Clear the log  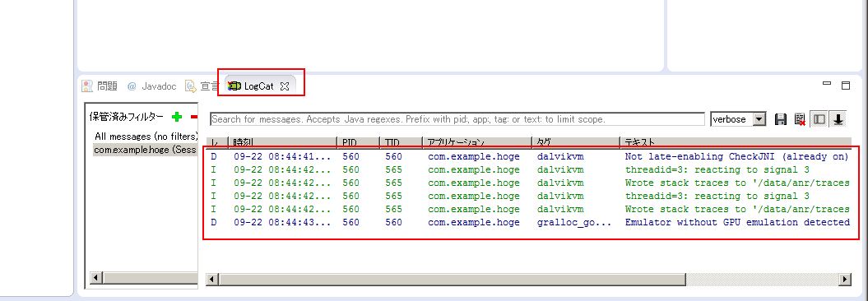click(x=800, y=119)
